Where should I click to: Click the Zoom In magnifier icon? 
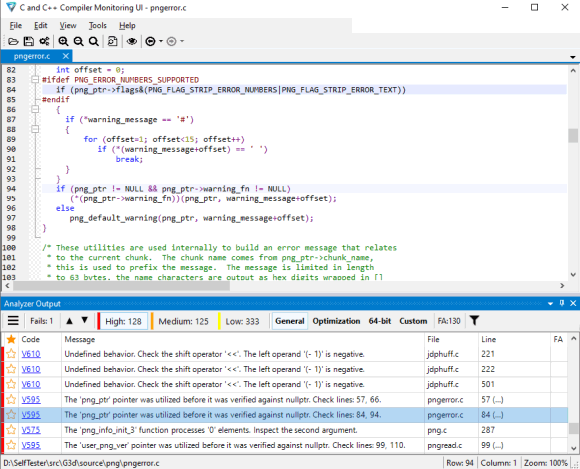point(63,41)
